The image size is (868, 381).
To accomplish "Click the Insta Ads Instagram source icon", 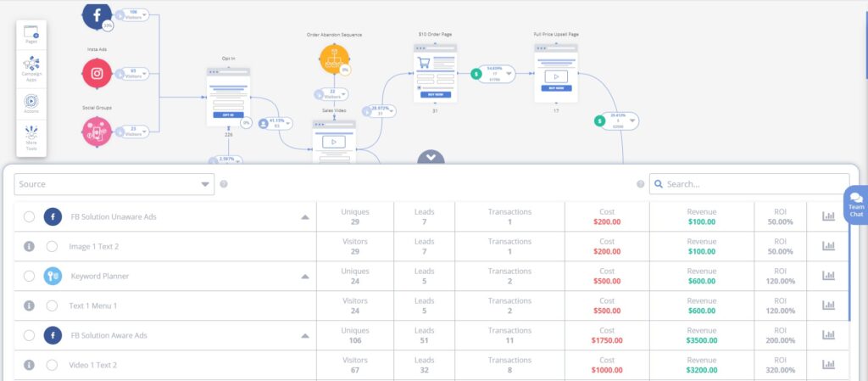I will [97, 74].
